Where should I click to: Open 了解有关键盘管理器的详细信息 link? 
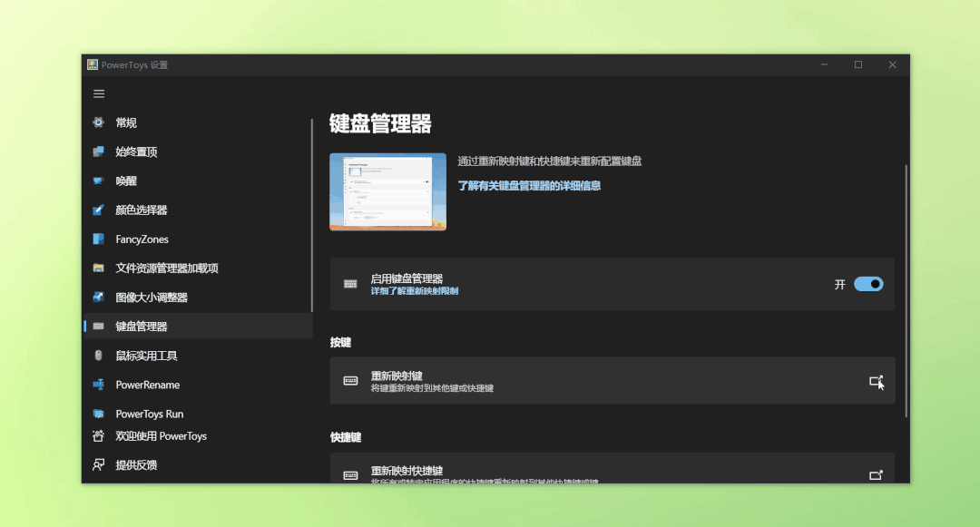529,184
